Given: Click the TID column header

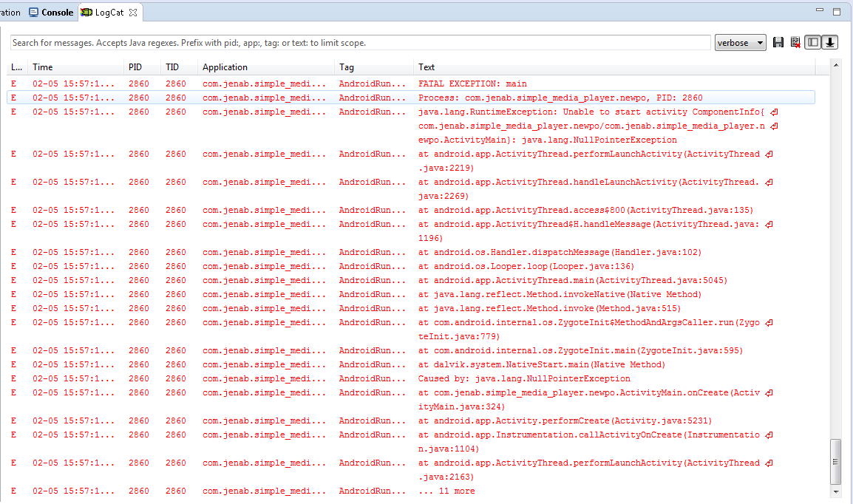Looking at the screenshot, I should (180, 67).
